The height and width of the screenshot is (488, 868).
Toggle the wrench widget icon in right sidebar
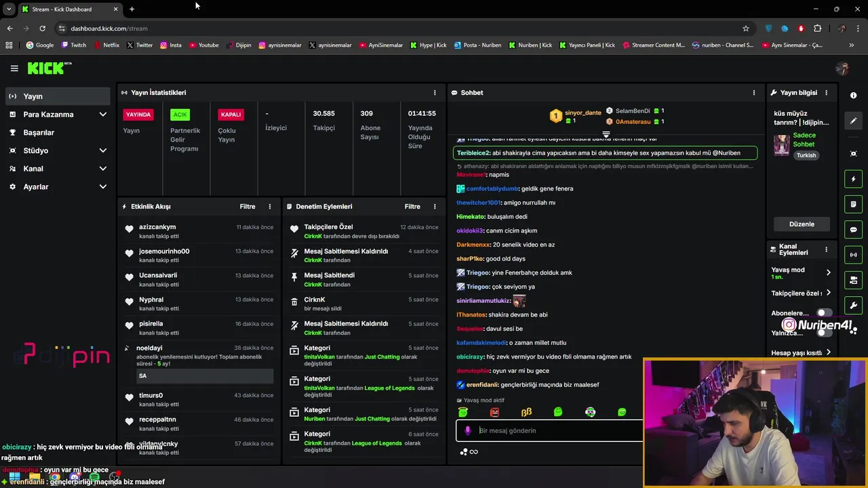point(854,306)
